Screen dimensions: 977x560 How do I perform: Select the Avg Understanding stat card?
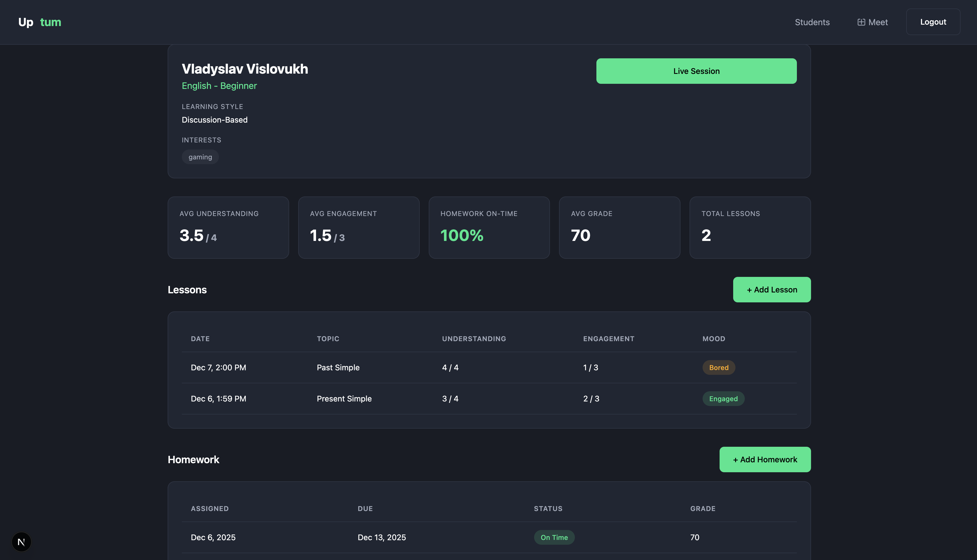coord(228,227)
